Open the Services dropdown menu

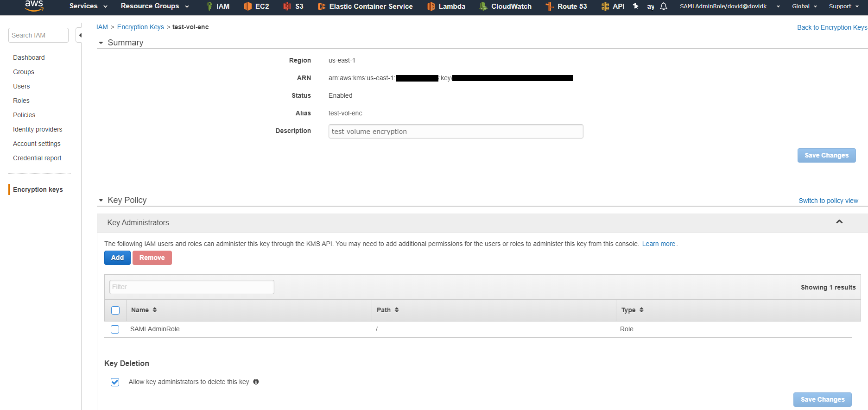pyautogui.click(x=88, y=6)
